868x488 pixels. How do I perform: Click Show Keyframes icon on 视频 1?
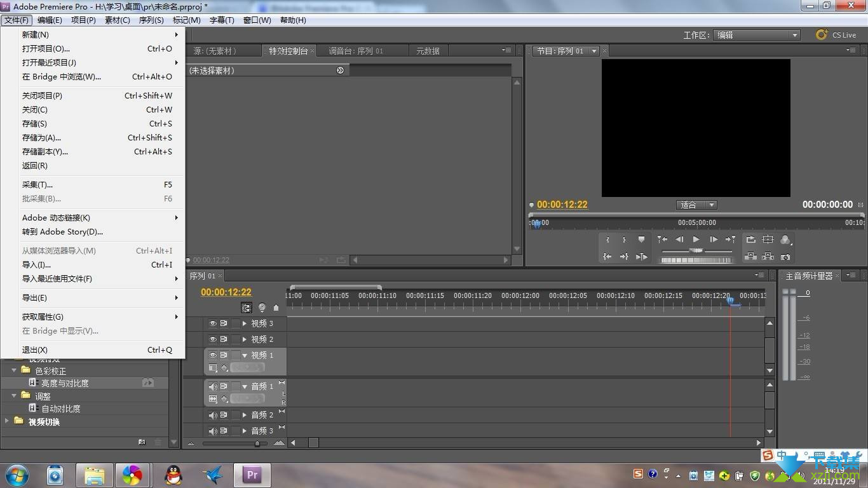[224, 368]
